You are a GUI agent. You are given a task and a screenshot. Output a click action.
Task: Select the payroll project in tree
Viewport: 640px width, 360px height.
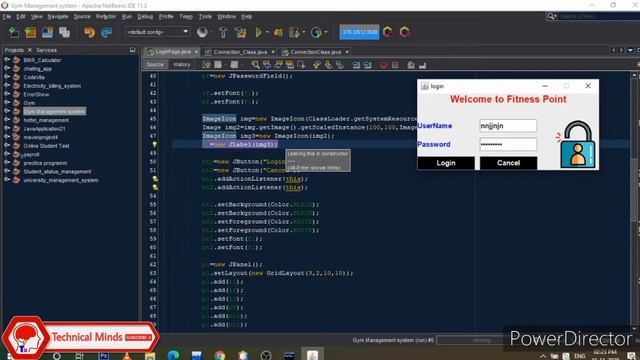click(x=31, y=154)
